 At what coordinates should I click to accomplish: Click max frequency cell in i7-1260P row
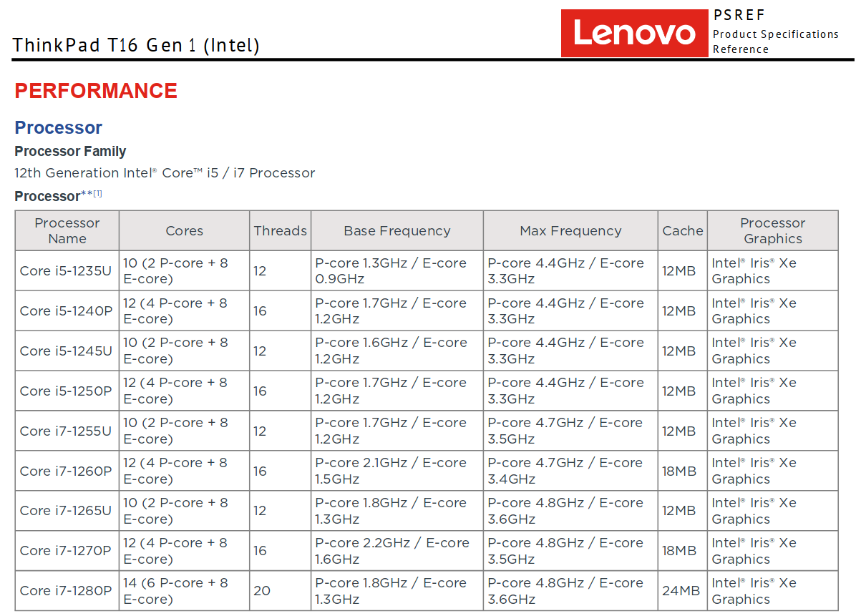click(x=570, y=471)
